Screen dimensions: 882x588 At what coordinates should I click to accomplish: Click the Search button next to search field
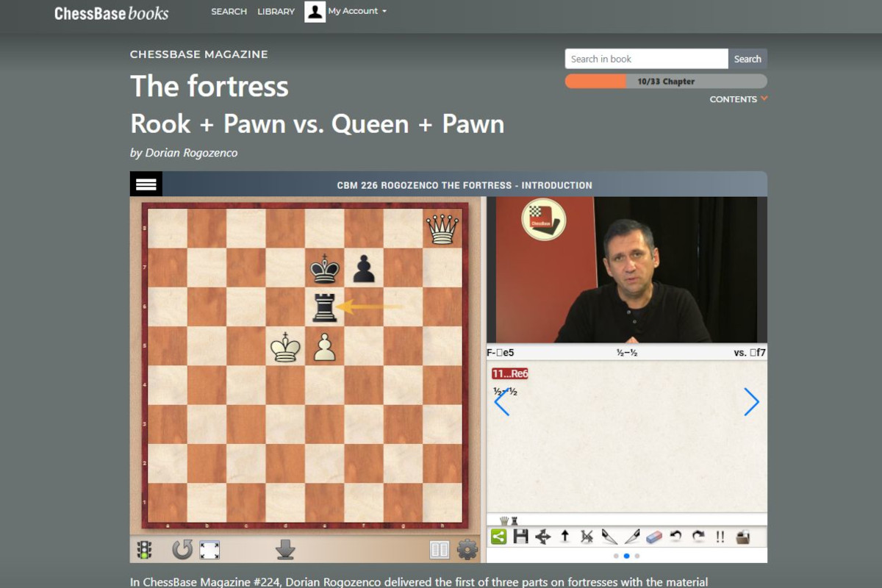[747, 59]
